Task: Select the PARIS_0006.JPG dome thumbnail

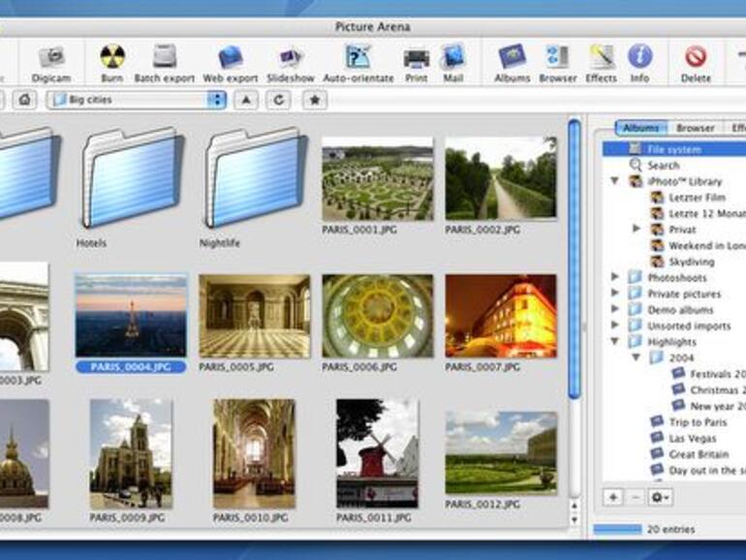Action: (x=377, y=316)
